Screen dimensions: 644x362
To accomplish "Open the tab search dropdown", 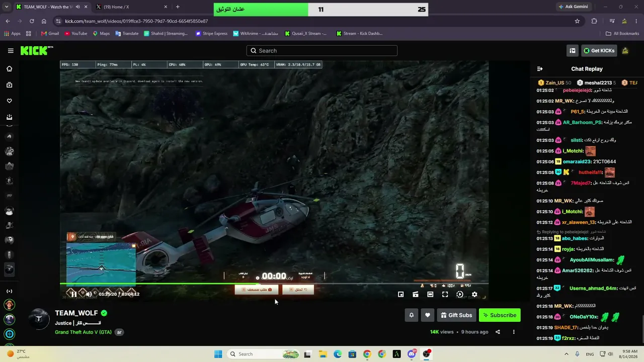I will 6,7.
